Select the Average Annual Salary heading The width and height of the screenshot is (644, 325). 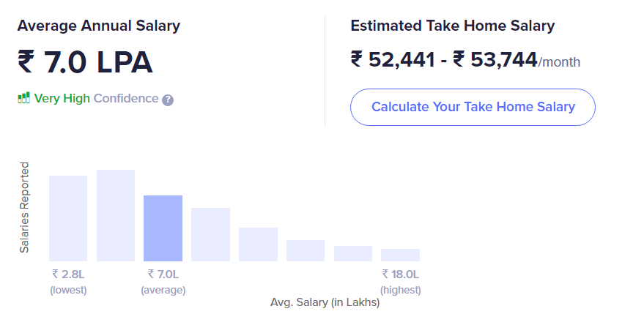point(99,26)
